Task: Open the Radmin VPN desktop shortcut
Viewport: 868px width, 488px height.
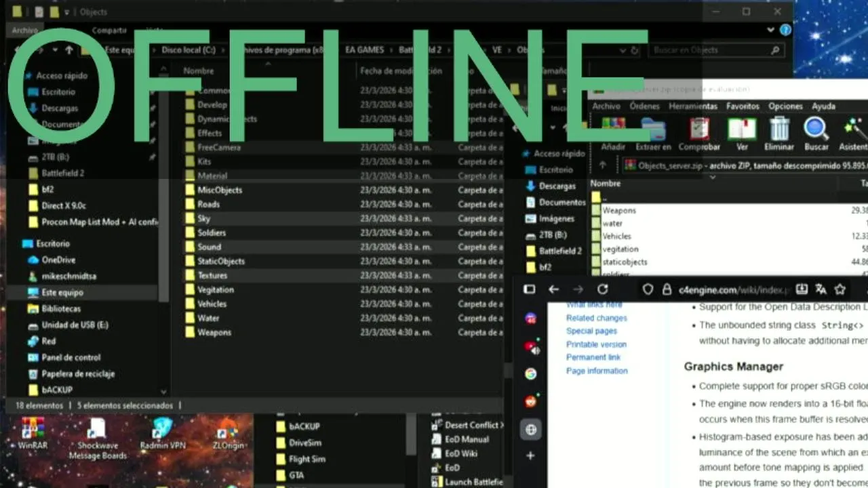Action: tap(163, 434)
